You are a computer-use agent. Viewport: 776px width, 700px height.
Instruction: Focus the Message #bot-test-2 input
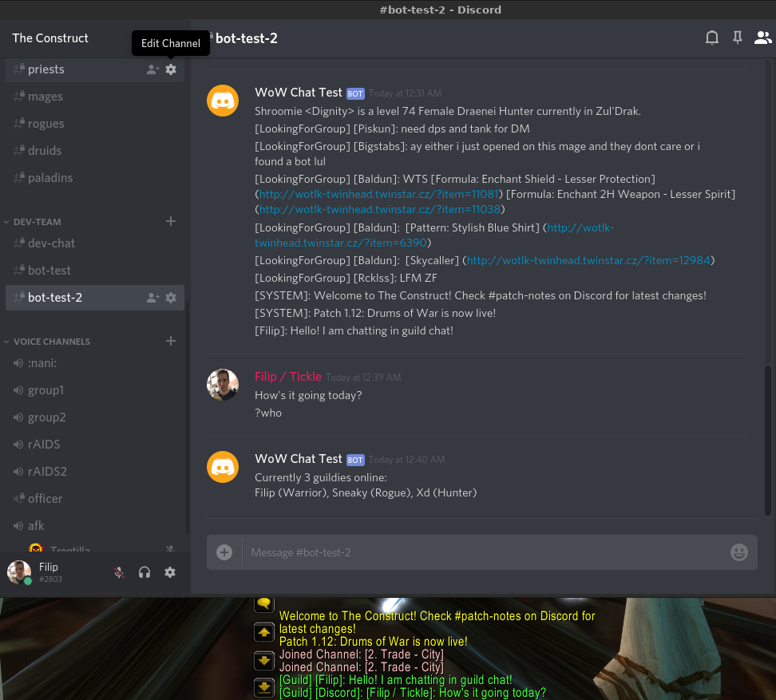point(485,552)
